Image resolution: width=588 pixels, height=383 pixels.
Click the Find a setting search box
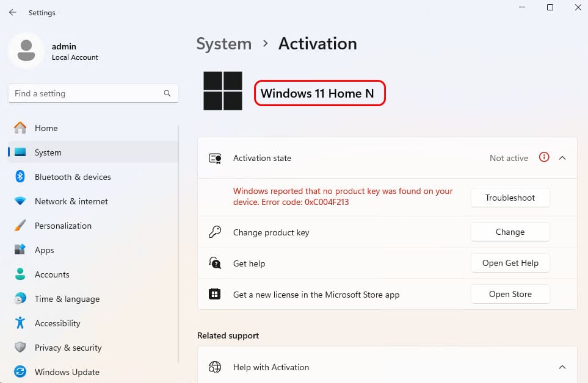pyautogui.click(x=93, y=93)
